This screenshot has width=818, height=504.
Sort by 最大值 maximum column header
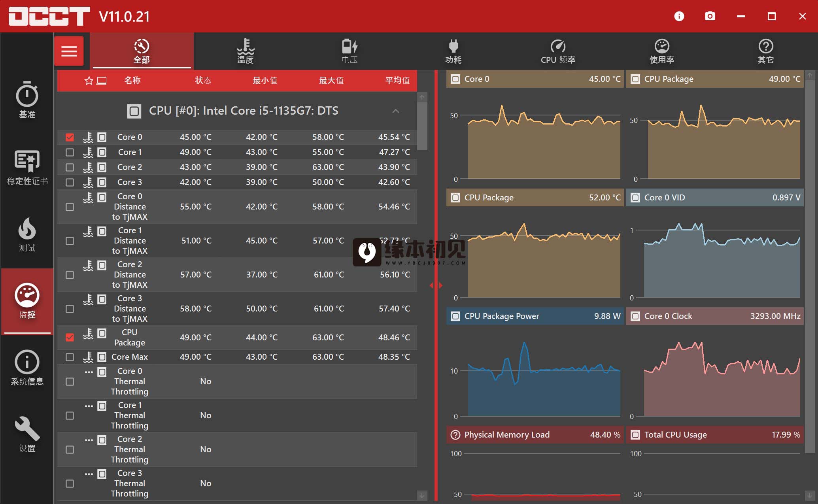(x=331, y=81)
